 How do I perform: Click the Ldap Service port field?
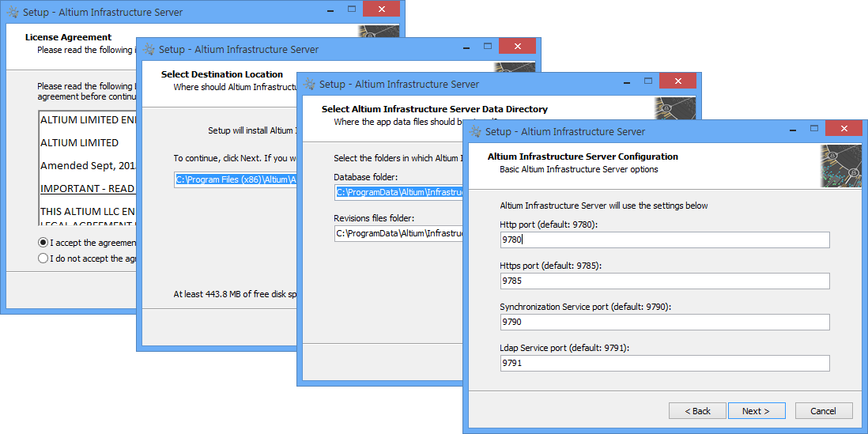coord(664,363)
